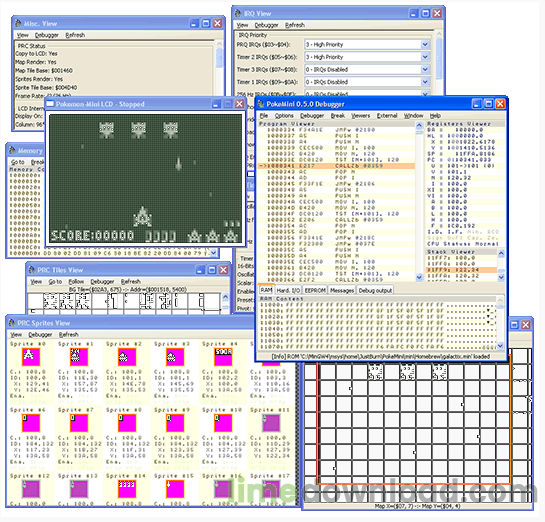Toggle the Ena. flag of Sprite #4
The width and height of the screenshot is (545, 522).
(209, 396)
